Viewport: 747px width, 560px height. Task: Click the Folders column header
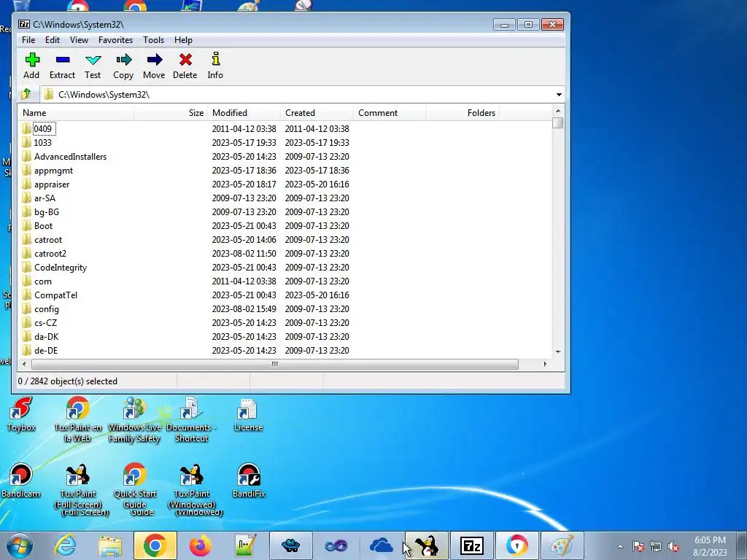462,113
